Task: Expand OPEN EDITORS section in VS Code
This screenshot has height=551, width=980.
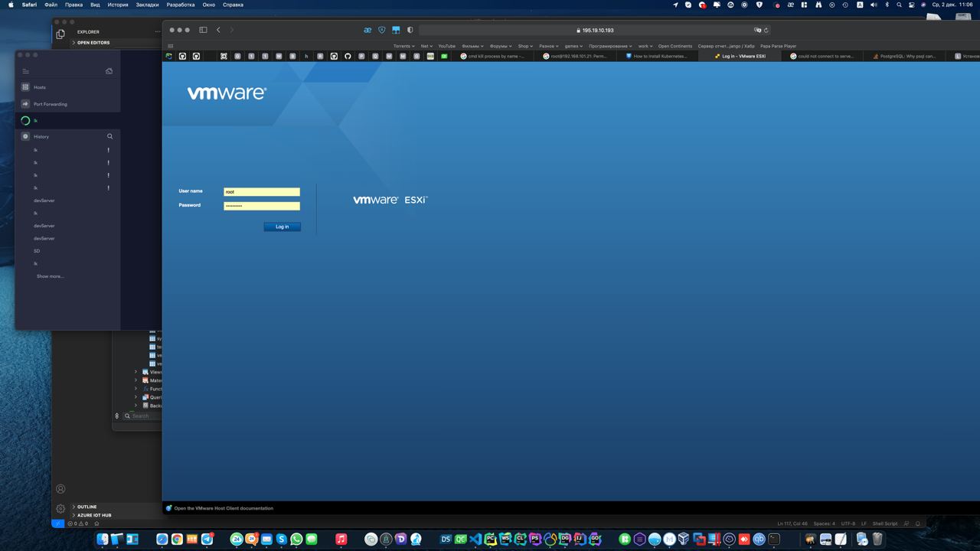Action: click(92, 43)
